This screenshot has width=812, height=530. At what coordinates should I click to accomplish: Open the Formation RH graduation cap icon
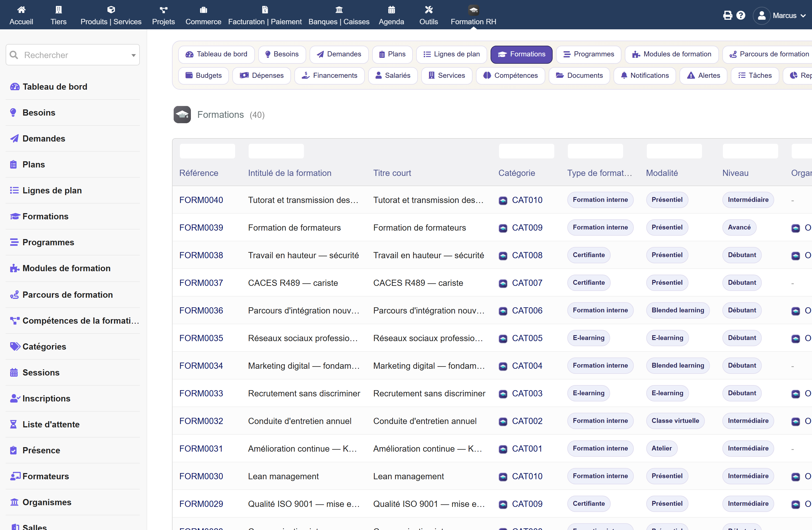pos(474,10)
